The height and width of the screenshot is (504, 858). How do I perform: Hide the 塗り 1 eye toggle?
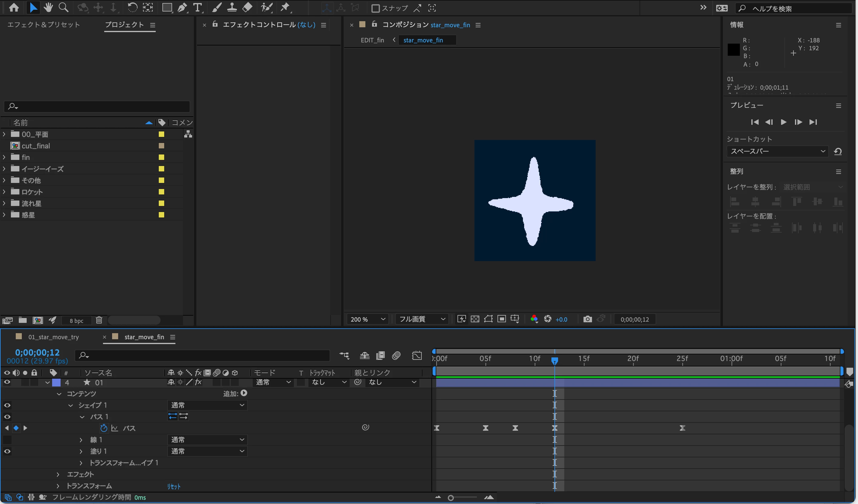pos(7,451)
